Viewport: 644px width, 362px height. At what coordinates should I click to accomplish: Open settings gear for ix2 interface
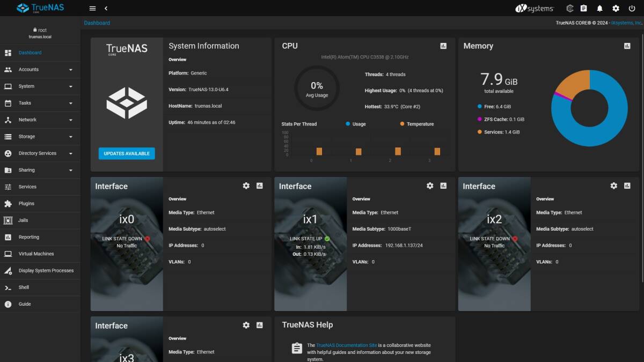coord(613,186)
